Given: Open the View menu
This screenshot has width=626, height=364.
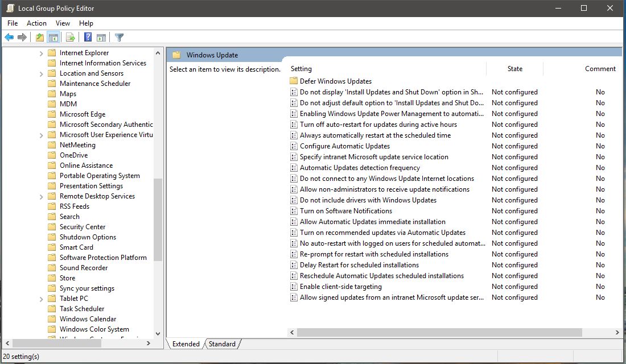Looking at the screenshot, I should 63,23.
